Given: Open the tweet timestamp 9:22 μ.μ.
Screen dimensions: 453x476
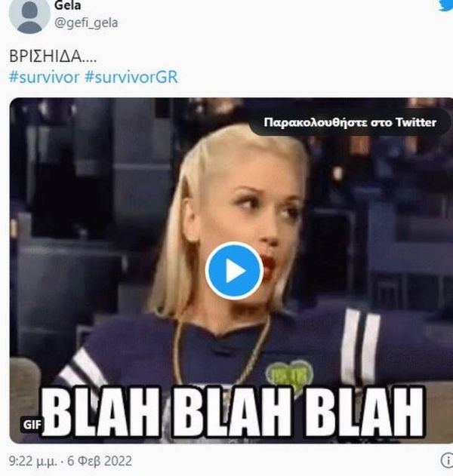Looking at the screenshot, I should [x=32, y=461].
